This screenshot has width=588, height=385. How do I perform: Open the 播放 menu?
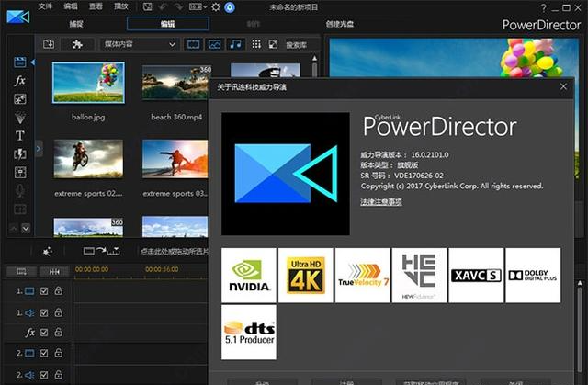121,6
